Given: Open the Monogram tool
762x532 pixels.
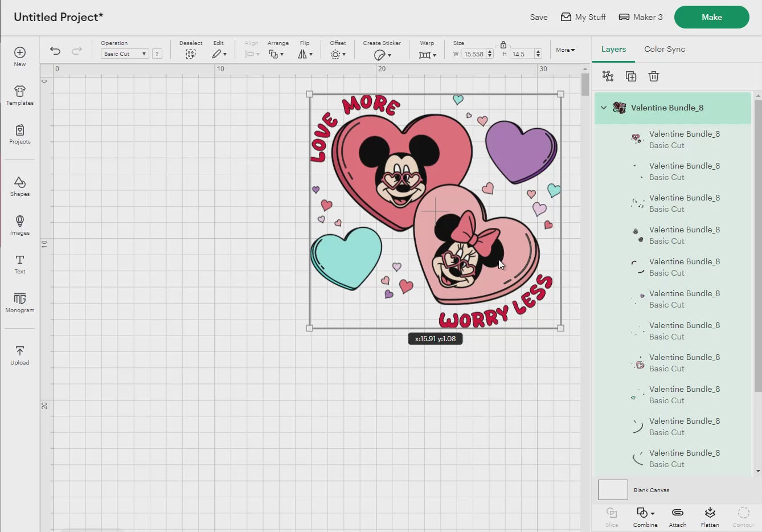Looking at the screenshot, I should pos(20,302).
